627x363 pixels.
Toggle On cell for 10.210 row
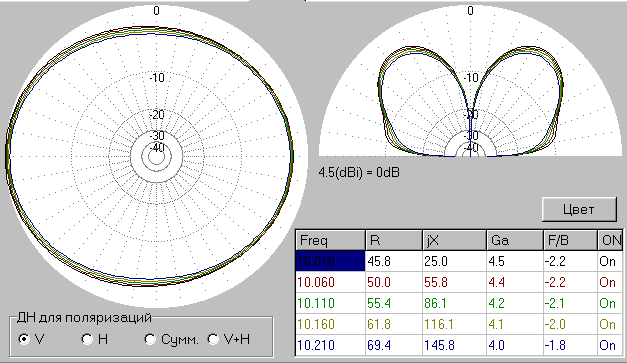[610, 345]
